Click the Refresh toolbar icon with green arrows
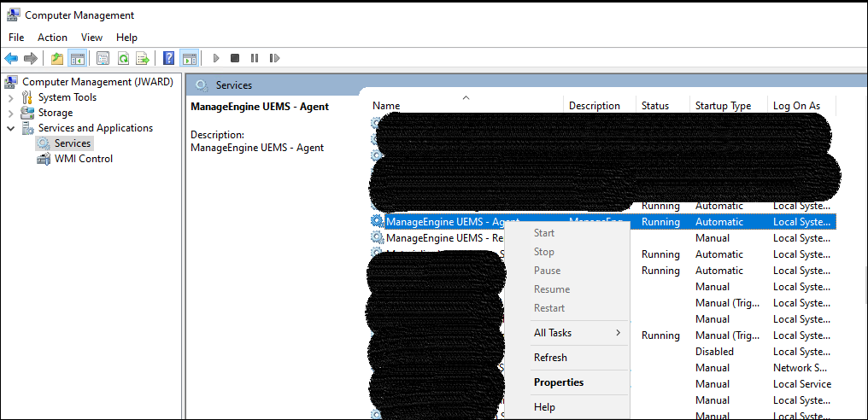This screenshot has width=868, height=420. 123,58
